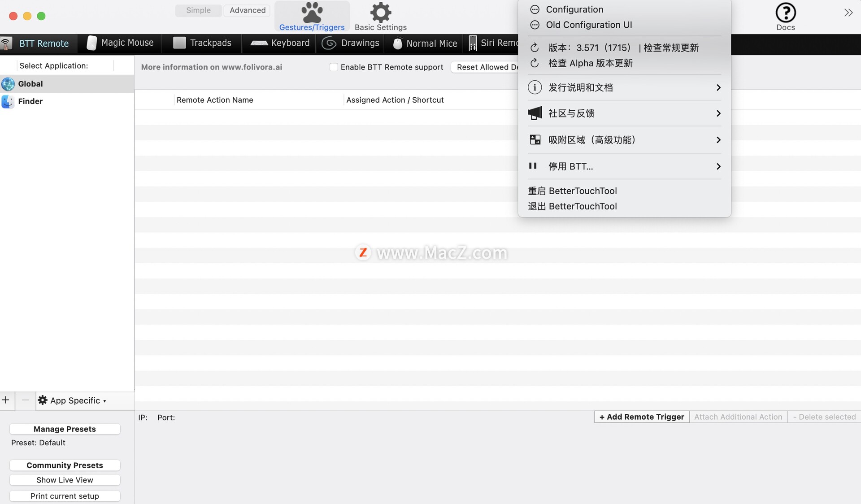Open 社区与反馈 submenu
The image size is (861, 504).
pyautogui.click(x=624, y=113)
